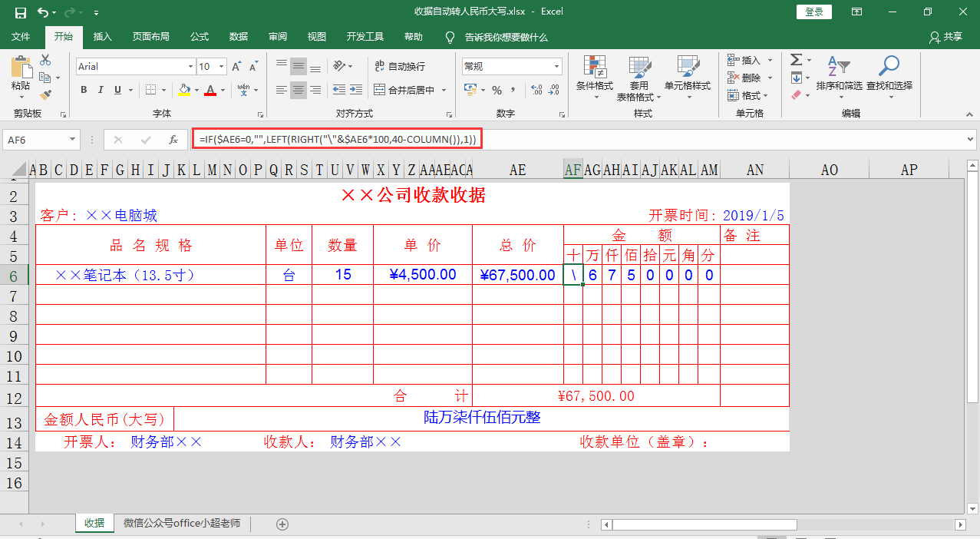Apply the yellow fill color bucket
Viewport: 980px width, 539px height.
(183, 90)
